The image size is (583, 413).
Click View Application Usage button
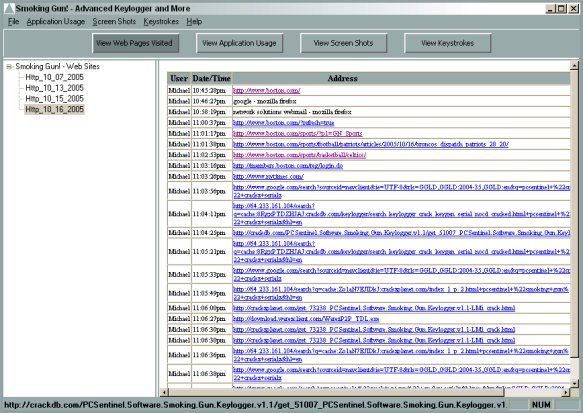point(239,43)
